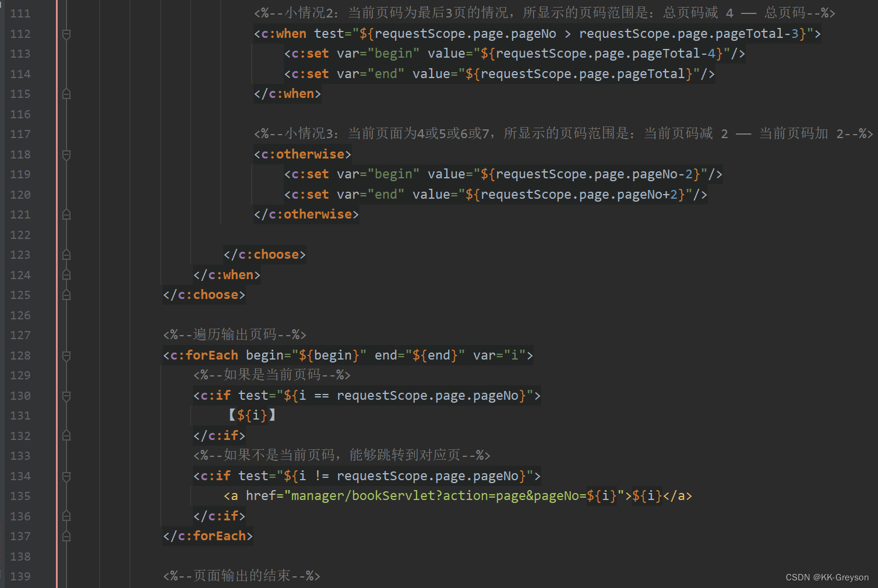Click the comment '如果是当前页码'
The image size is (878, 588).
click(272, 375)
